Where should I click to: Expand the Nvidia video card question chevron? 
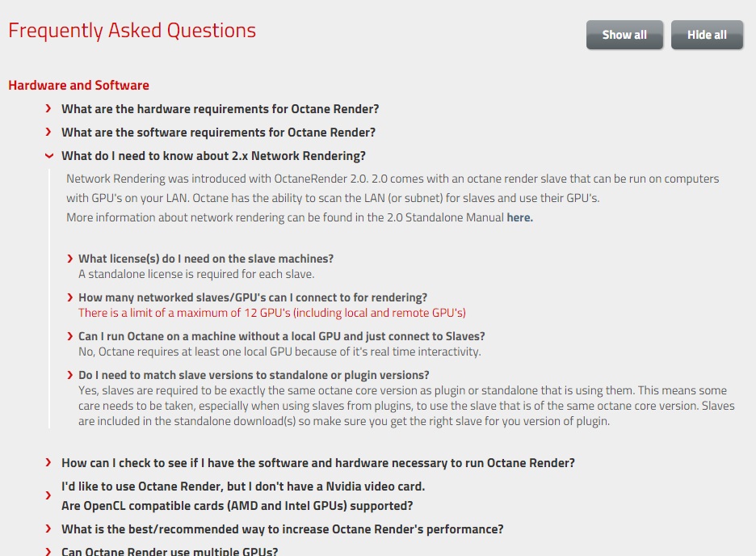click(x=49, y=495)
